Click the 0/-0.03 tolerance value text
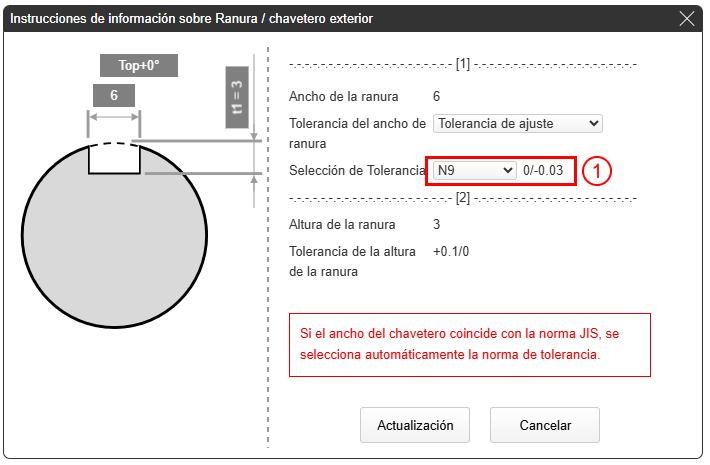The width and height of the screenshot is (710, 465). pos(544,171)
